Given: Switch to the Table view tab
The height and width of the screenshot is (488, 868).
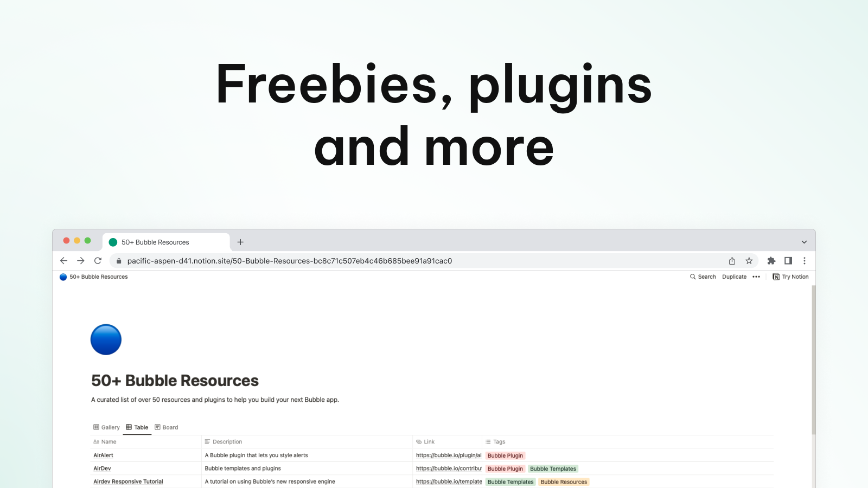Looking at the screenshot, I should click(x=137, y=427).
